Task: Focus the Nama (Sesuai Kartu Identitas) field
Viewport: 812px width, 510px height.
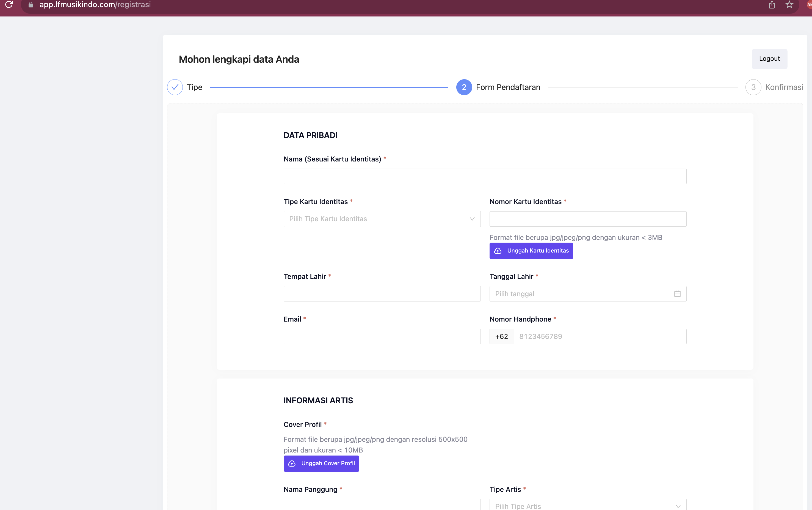Action: pos(485,176)
